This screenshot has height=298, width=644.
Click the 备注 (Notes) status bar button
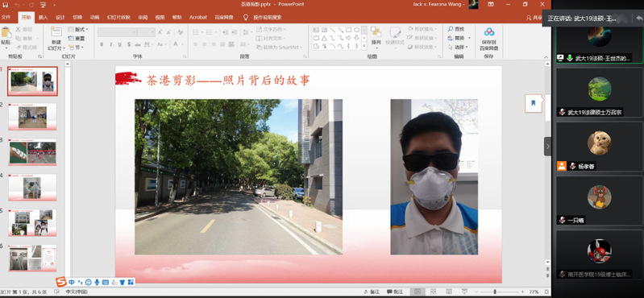pyautogui.click(x=372, y=292)
